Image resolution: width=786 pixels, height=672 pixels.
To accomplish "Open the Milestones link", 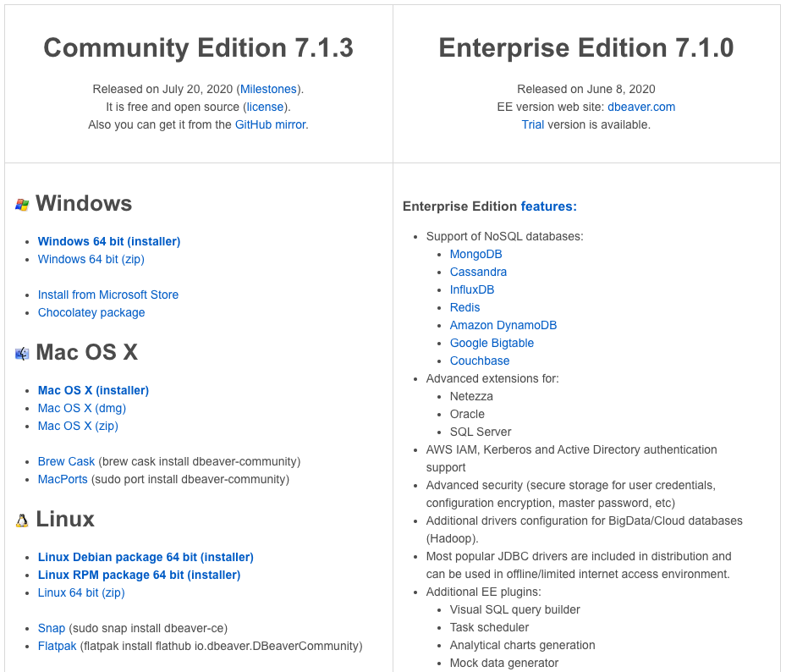I will [269, 89].
